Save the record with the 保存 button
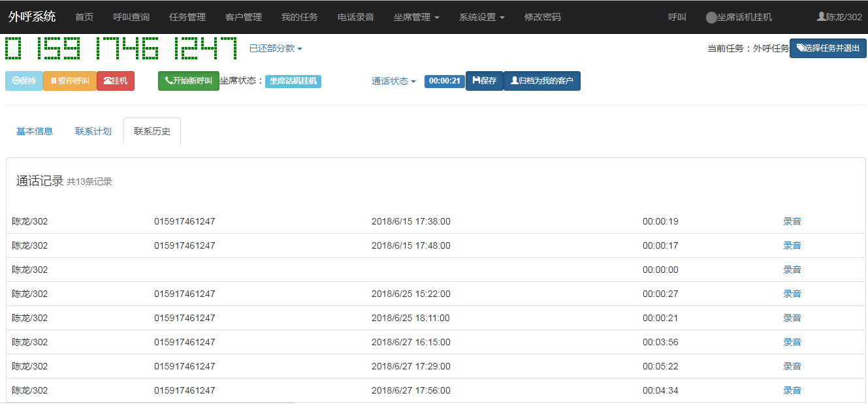This screenshot has height=404, width=868. 484,81
